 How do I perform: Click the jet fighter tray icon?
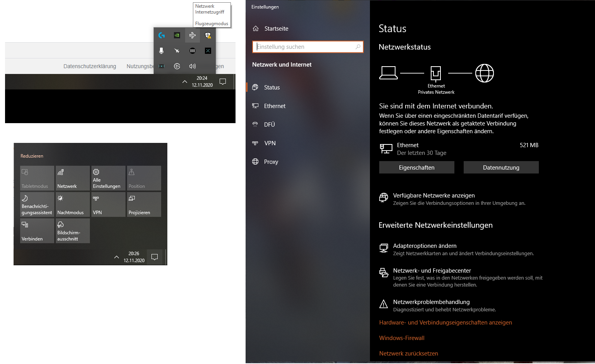tap(177, 51)
